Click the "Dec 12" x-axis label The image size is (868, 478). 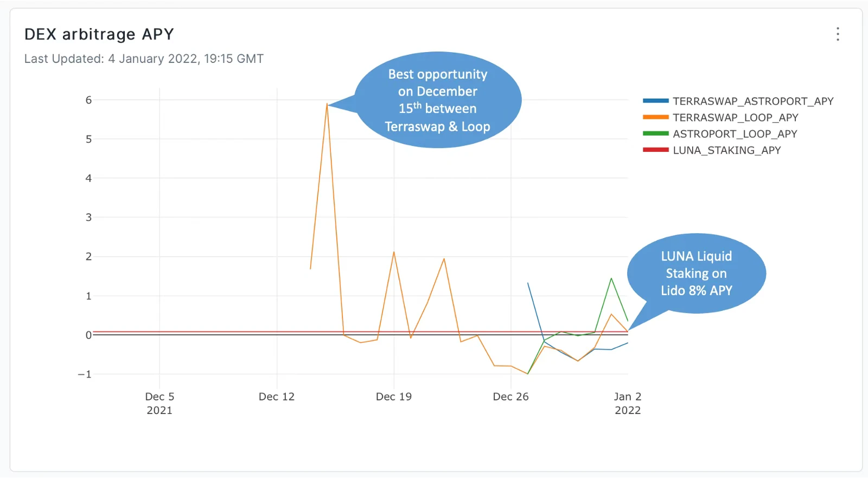277,397
